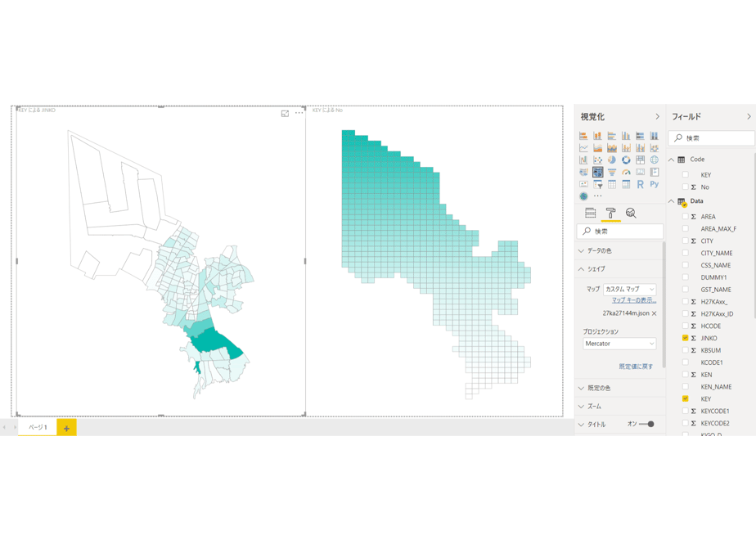Add a new report page
Screen dimensions: 756x540
click(66, 428)
